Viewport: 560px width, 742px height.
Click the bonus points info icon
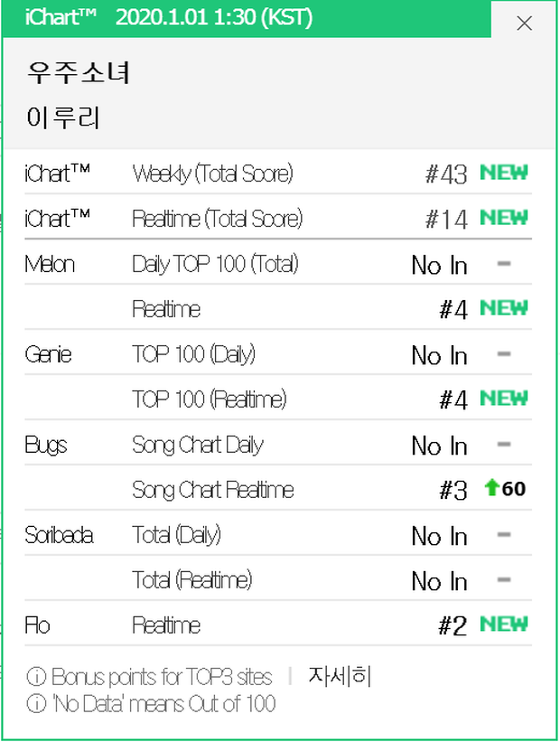36,677
